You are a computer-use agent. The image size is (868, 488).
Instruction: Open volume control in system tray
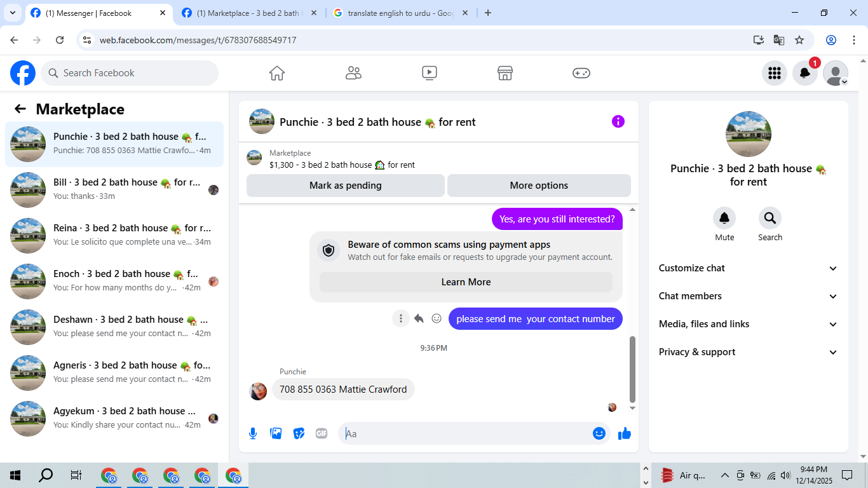(x=785, y=475)
